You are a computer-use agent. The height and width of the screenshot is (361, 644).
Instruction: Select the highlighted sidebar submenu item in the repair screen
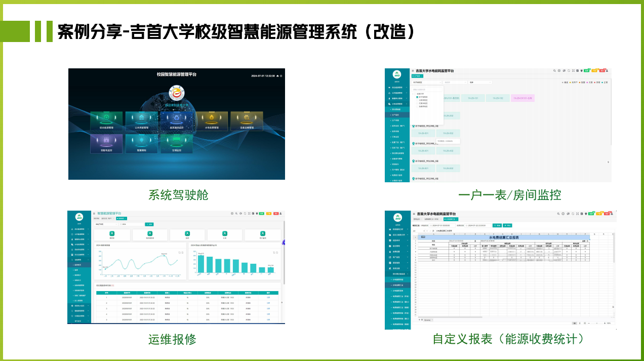pyautogui.click(x=79, y=265)
